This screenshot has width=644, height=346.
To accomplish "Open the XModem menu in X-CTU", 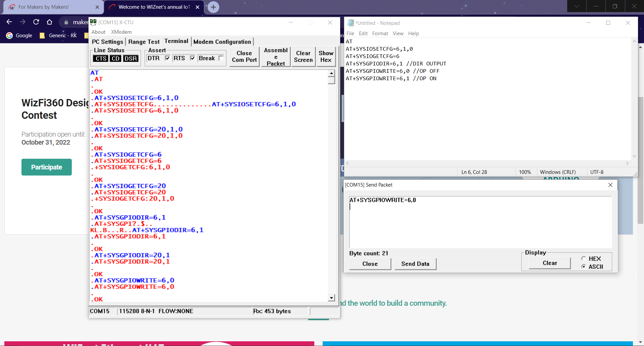I will point(121,32).
